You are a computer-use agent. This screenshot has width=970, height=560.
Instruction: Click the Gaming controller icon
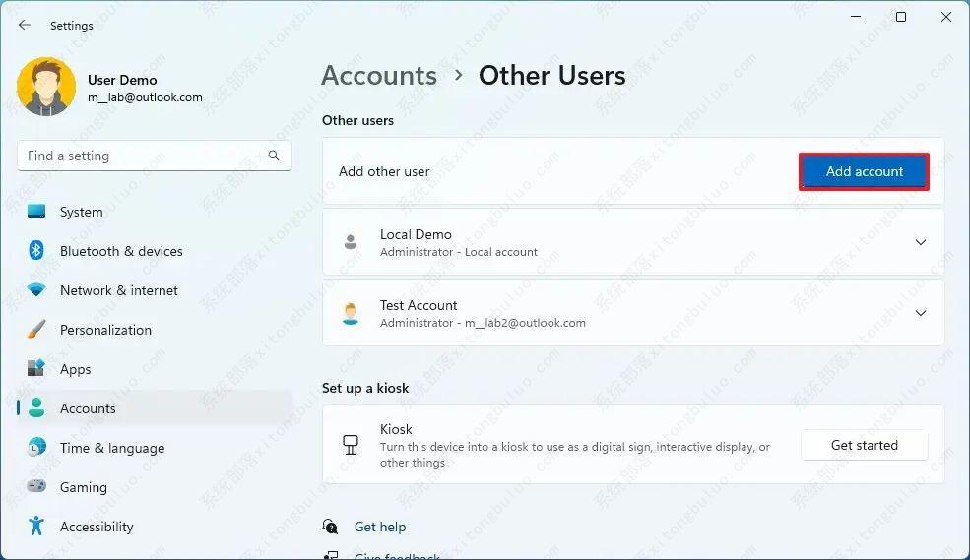pos(36,487)
